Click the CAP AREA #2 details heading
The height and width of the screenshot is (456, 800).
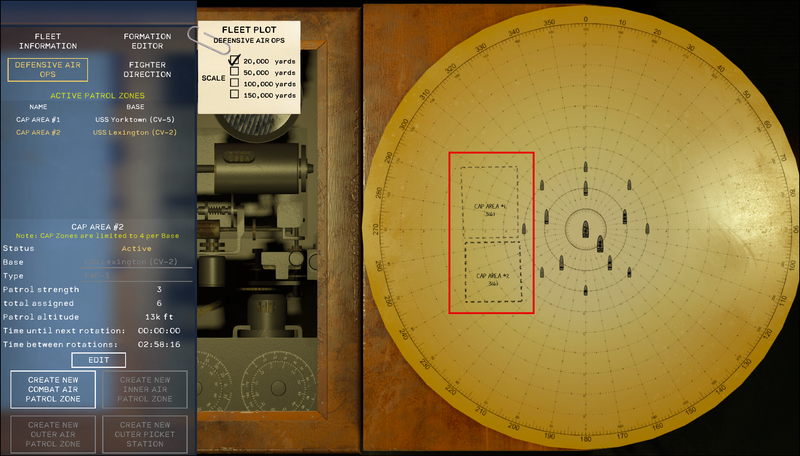(97, 227)
